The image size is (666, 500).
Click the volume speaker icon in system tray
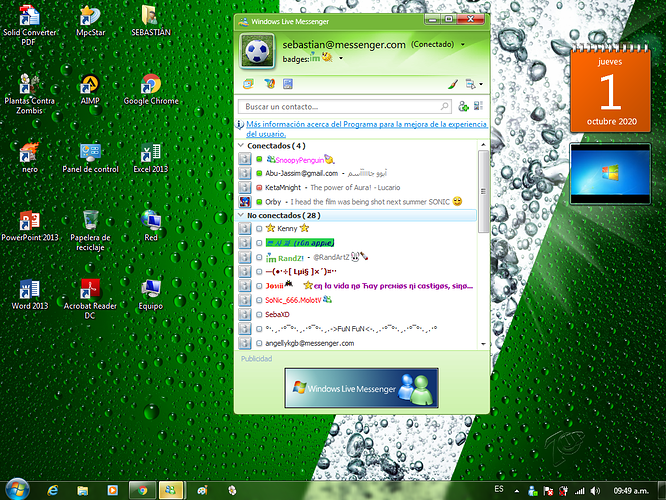point(595,490)
